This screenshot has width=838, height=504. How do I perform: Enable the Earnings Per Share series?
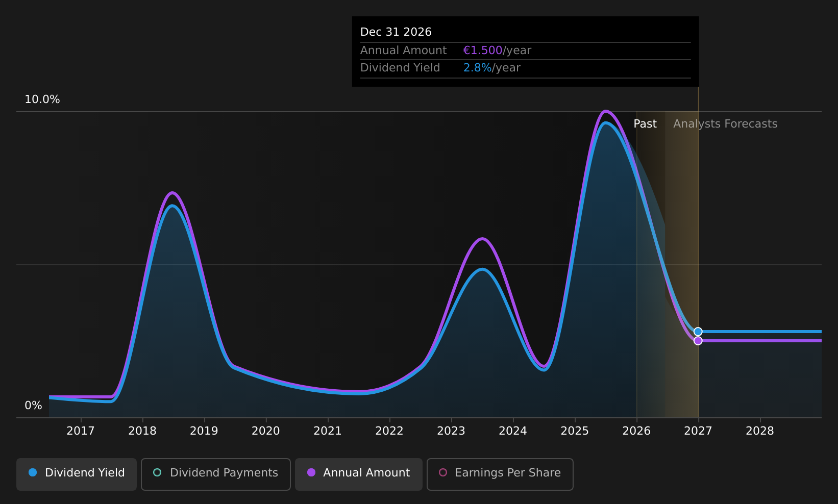click(x=500, y=474)
